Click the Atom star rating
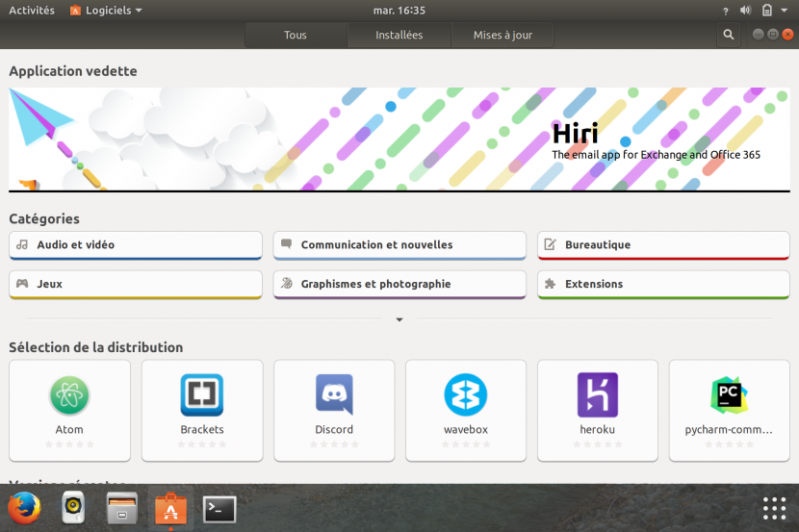The width and height of the screenshot is (799, 532). [69, 444]
